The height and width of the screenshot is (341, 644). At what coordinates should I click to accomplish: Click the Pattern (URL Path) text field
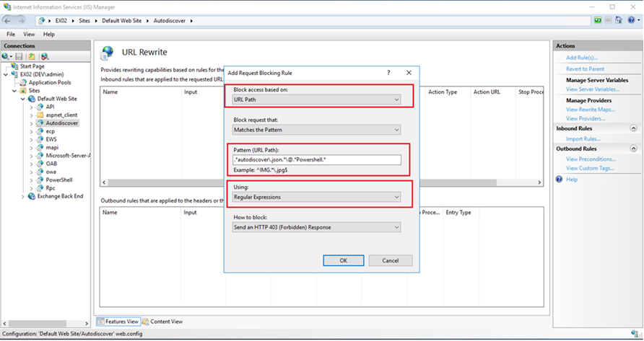click(x=316, y=160)
